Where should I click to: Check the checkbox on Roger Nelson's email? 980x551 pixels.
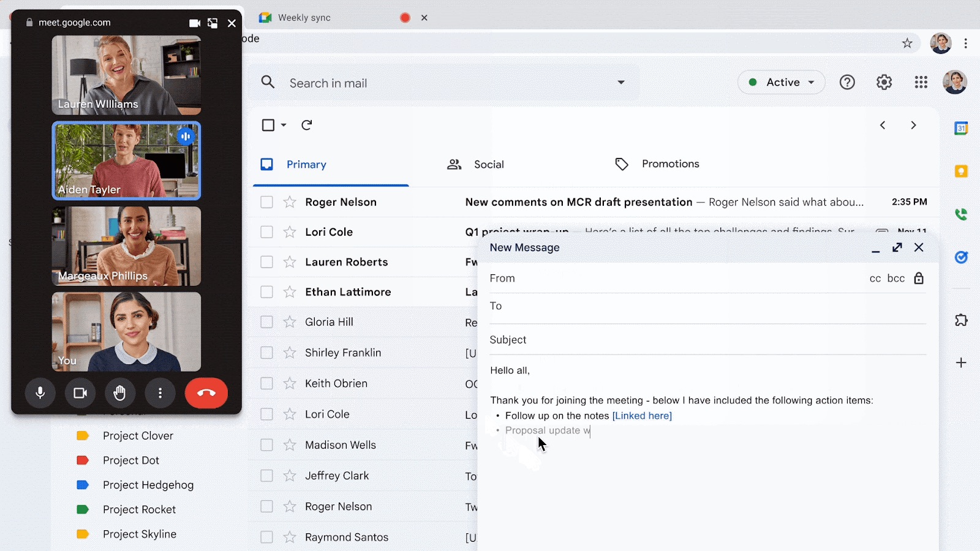click(266, 202)
